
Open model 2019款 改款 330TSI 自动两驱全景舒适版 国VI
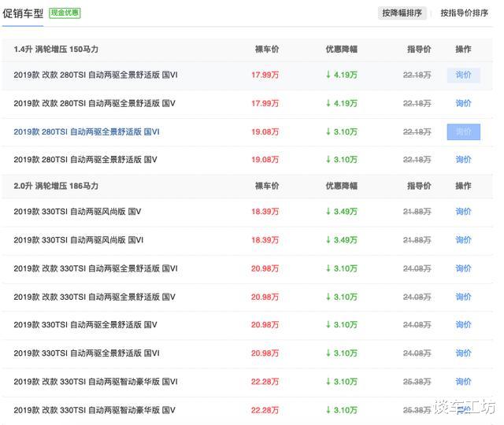point(95,268)
